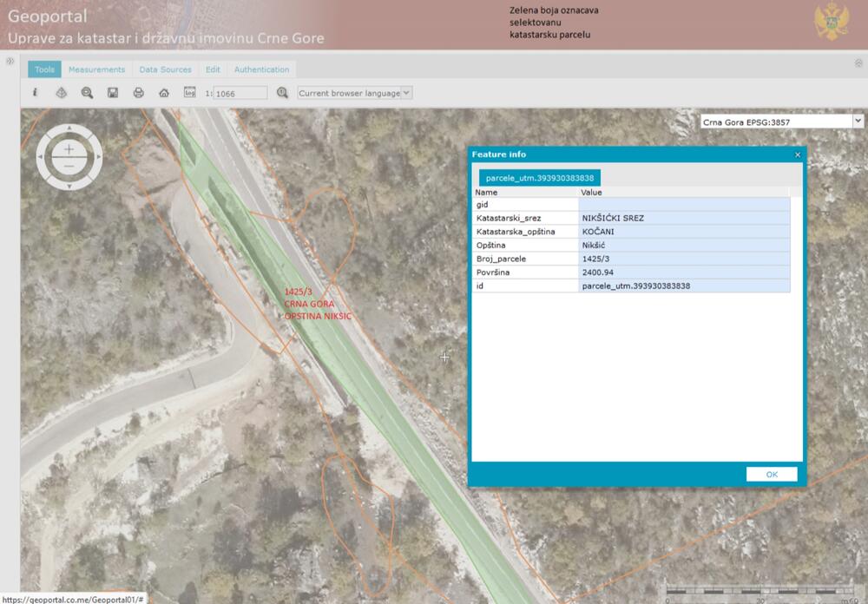
Task: Expand the left sidebar with double-chevron
Action: pyautogui.click(x=10, y=62)
